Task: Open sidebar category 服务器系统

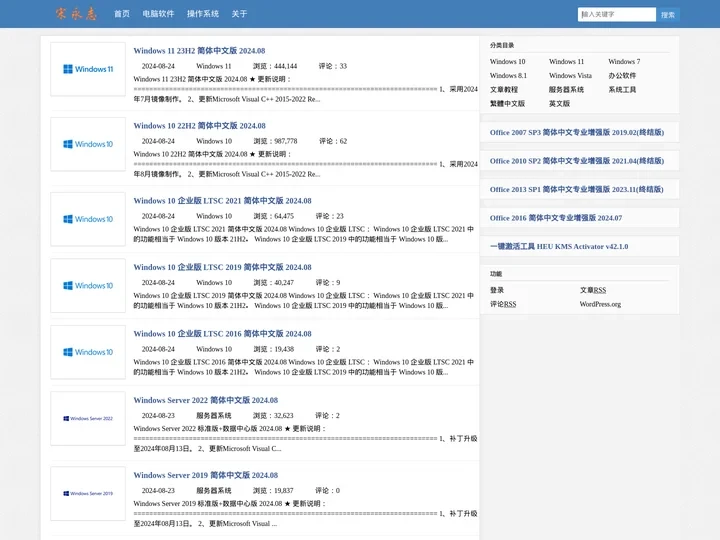Action: 566,90
